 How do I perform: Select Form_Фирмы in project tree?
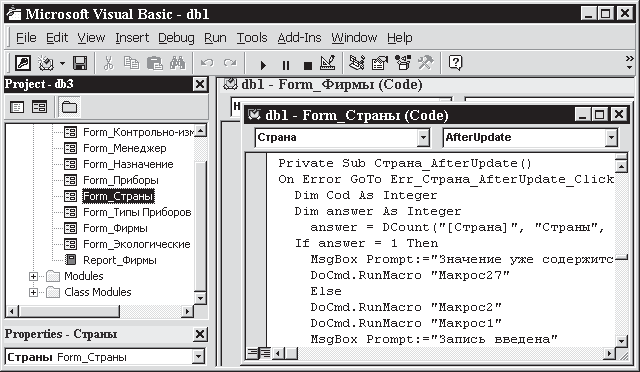[x=115, y=228]
